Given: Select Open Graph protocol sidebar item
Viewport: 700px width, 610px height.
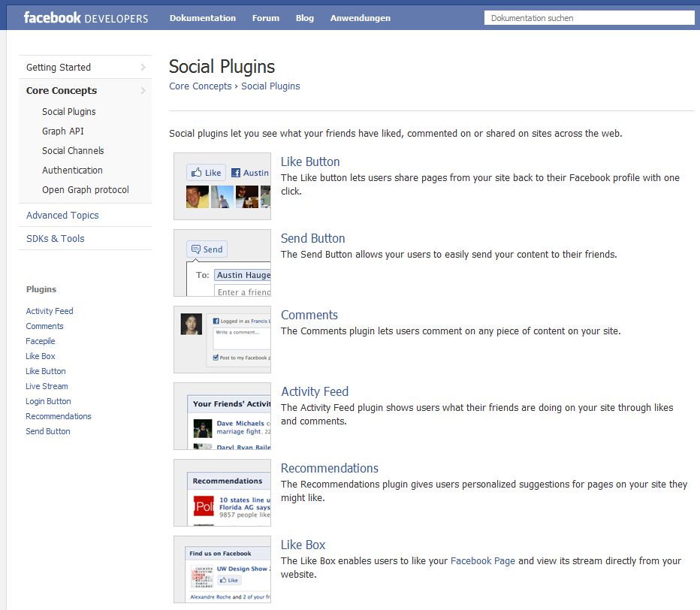Looking at the screenshot, I should tap(86, 190).
